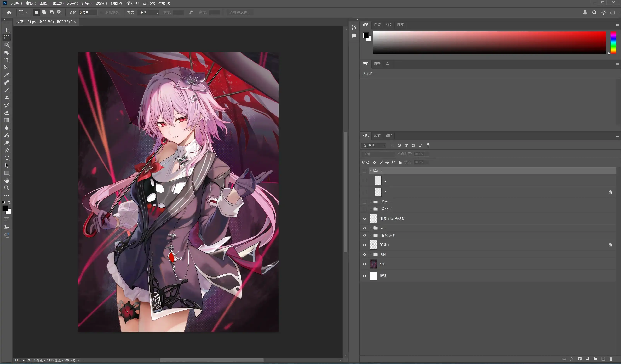Expand the 差分上 layer group
Viewport: 621px width, 364px height.
[x=371, y=202]
